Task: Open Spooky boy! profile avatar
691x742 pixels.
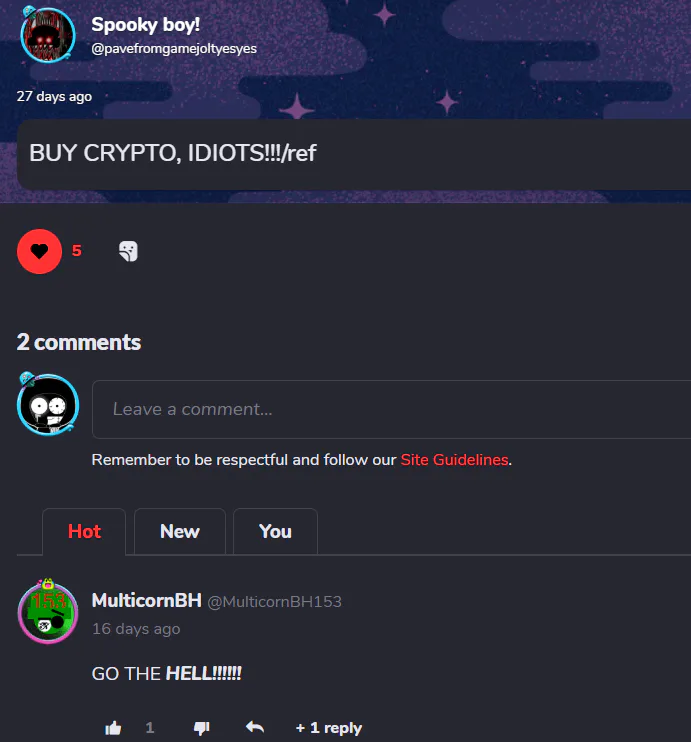Action: [x=48, y=35]
